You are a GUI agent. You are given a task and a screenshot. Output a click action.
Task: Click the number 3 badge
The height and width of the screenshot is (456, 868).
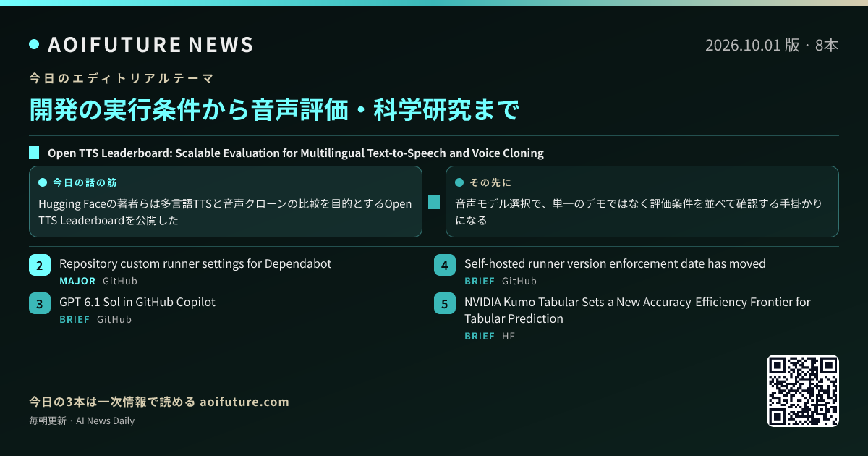point(39,303)
